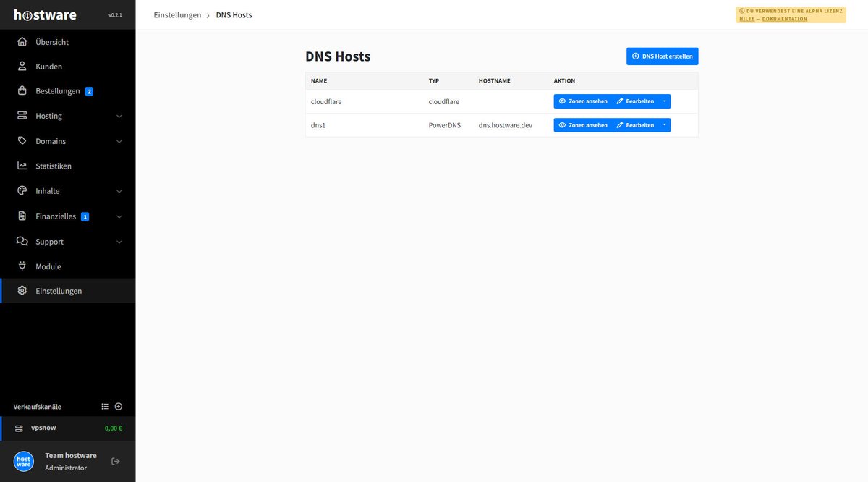Open Übersicht in the sidebar
This screenshot has height=482, width=868.
click(67, 42)
